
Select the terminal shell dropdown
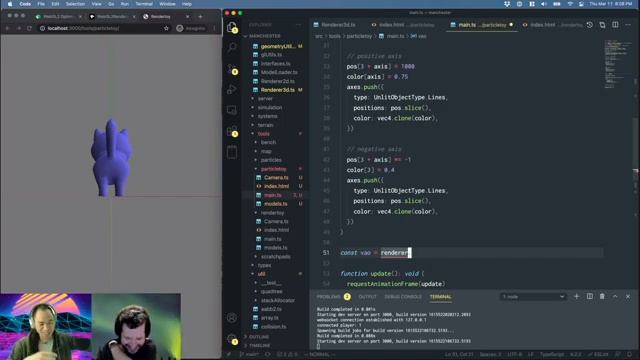point(533,297)
